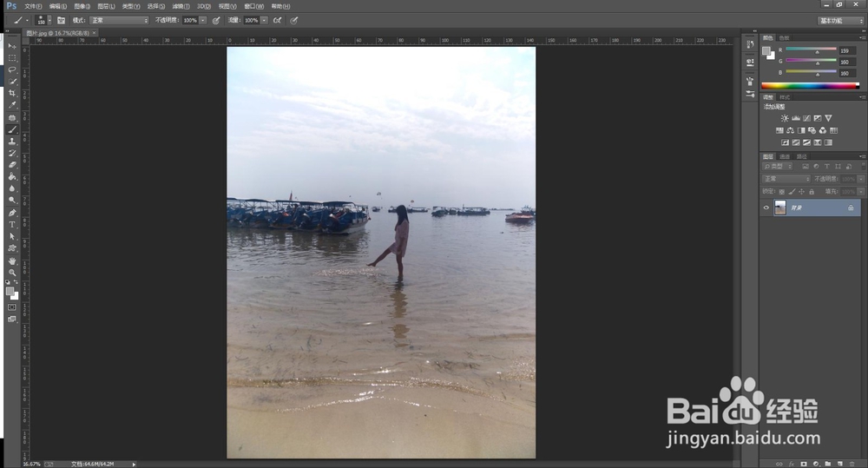
Task: Swap foreground and background colors
Action: [16, 282]
